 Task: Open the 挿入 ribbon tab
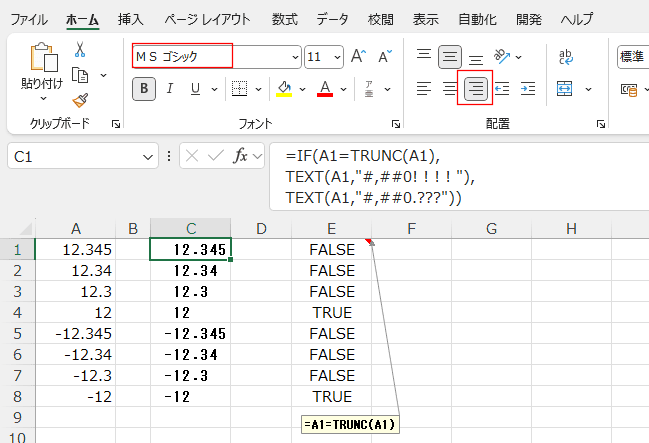point(130,19)
